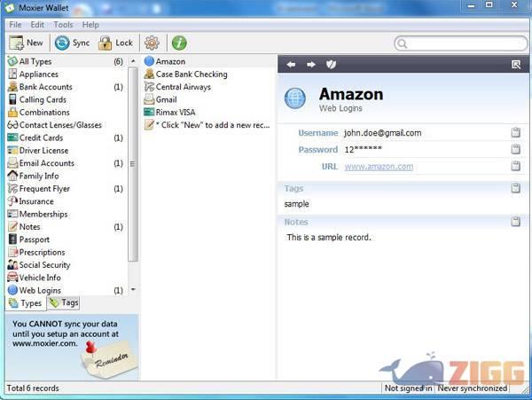Viewport: 532px width, 400px height.
Task: Click the shield icon in record header
Action: [331, 65]
